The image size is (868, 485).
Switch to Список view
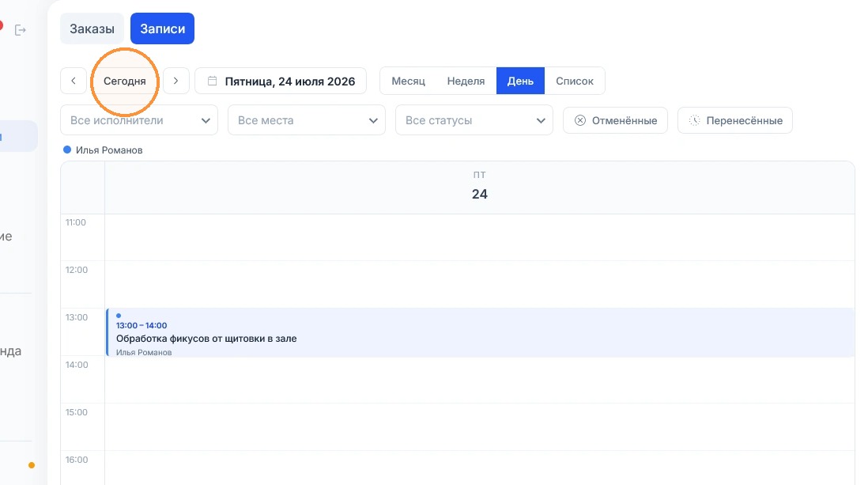575,81
